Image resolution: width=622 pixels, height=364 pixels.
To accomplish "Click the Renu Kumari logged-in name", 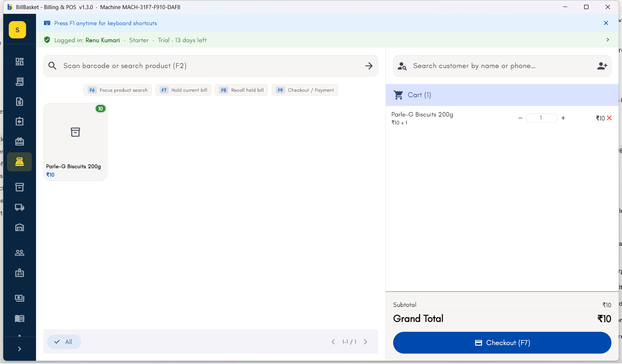I will tap(103, 40).
